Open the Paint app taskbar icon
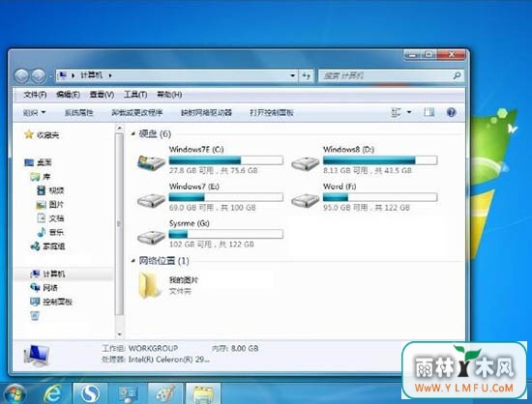This screenshot has width=532, height=404. pos(165,393)
